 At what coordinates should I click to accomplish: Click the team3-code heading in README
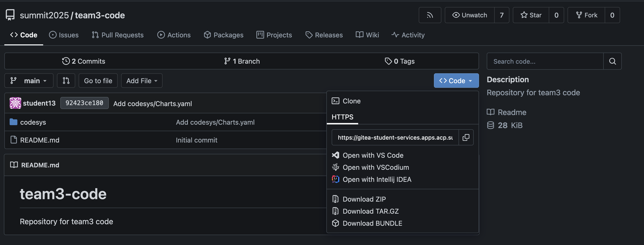pyautogui.click(x=63, y=194)
